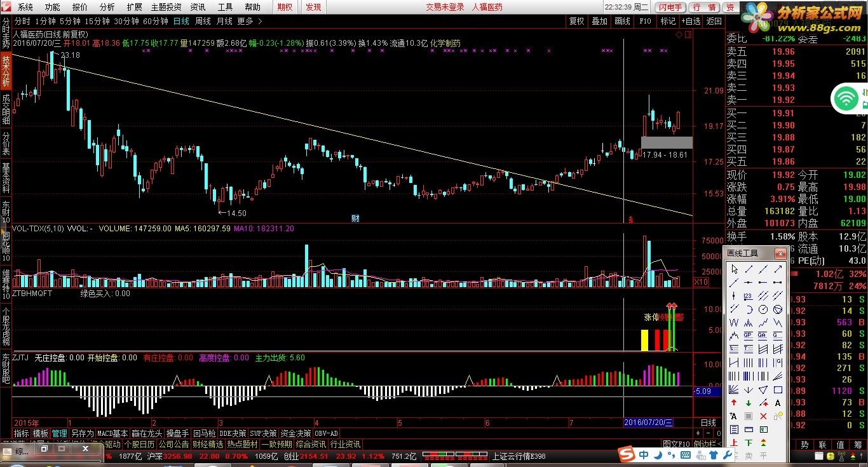
Task: Click the 财 marker on the chart
Action: 355,218
